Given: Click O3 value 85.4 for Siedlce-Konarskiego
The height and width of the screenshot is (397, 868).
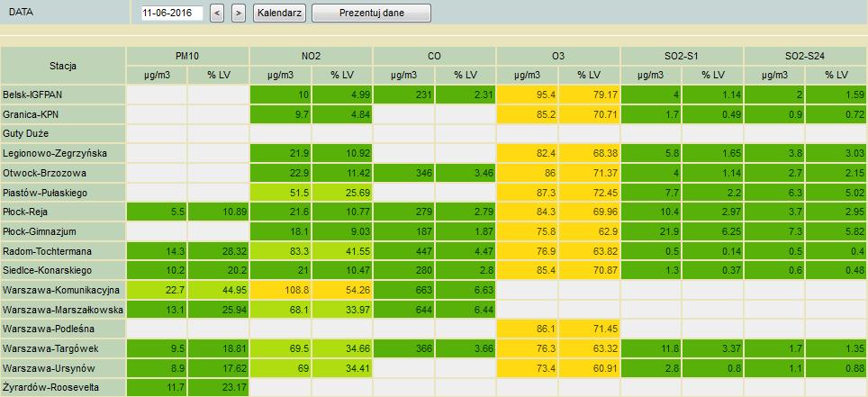Looking at the screenshot, I should pyautogui.click(x=527, y=270).
